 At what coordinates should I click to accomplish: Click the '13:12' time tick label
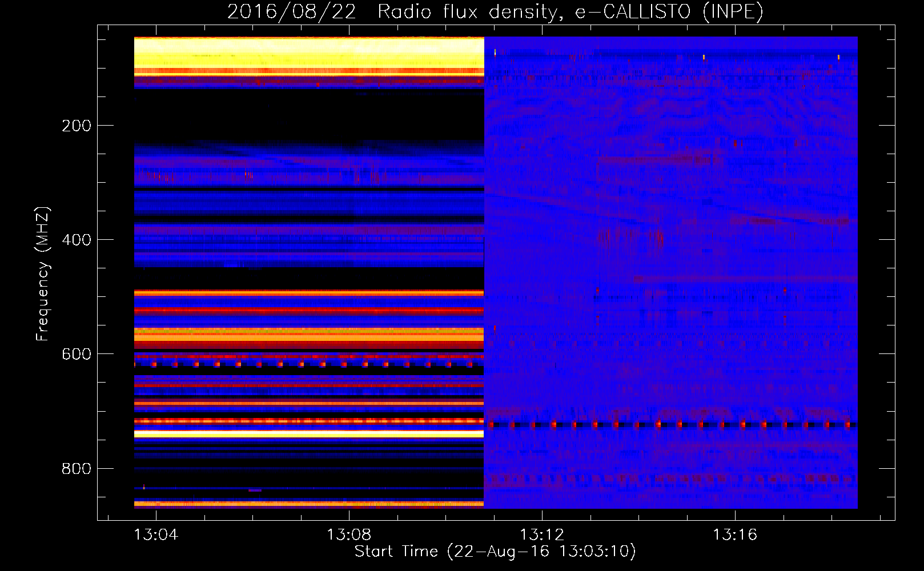[542, 534]
